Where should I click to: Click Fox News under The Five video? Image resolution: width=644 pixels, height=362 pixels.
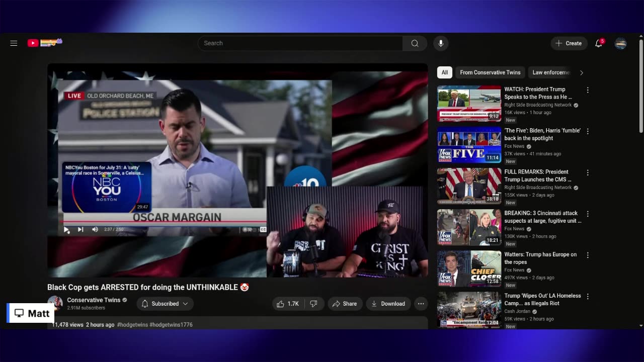514,146
